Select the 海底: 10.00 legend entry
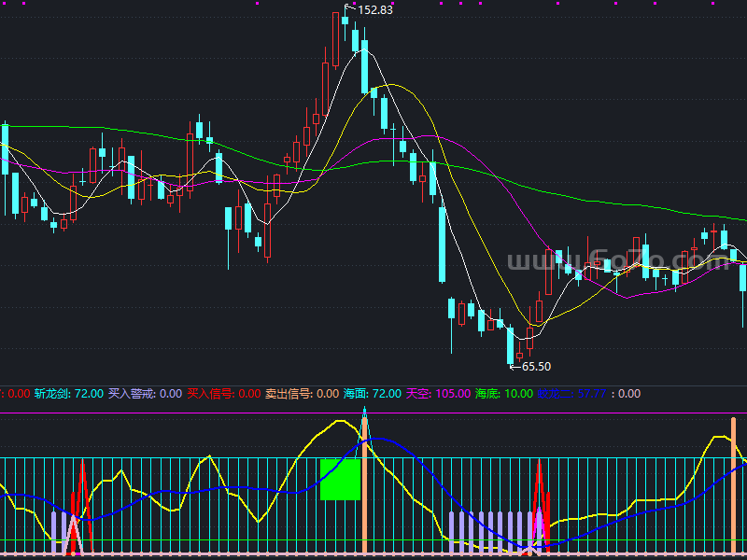The height and width of the screenshot is (560, 747). (x=504, y=394)
